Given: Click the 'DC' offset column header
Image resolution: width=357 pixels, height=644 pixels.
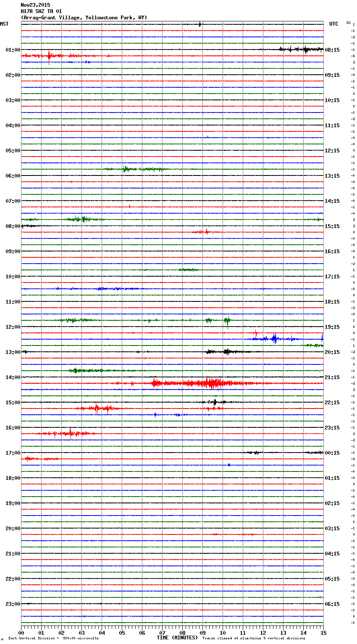Looking at the screenshot, I should (x=349, y=23).
